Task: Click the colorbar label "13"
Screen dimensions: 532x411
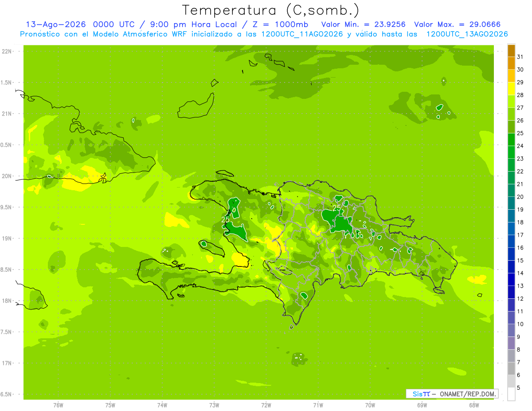Action: tap(520, 286)
